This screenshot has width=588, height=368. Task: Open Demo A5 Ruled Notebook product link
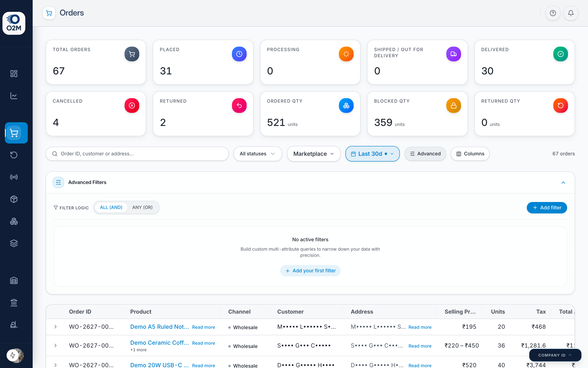click(x=159, y=327)
